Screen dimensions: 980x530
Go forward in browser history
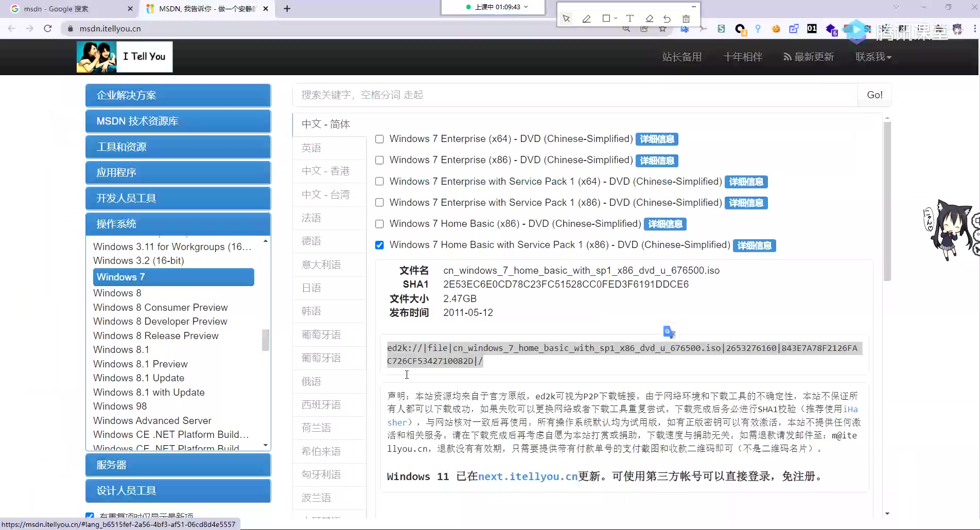(29, 28)
